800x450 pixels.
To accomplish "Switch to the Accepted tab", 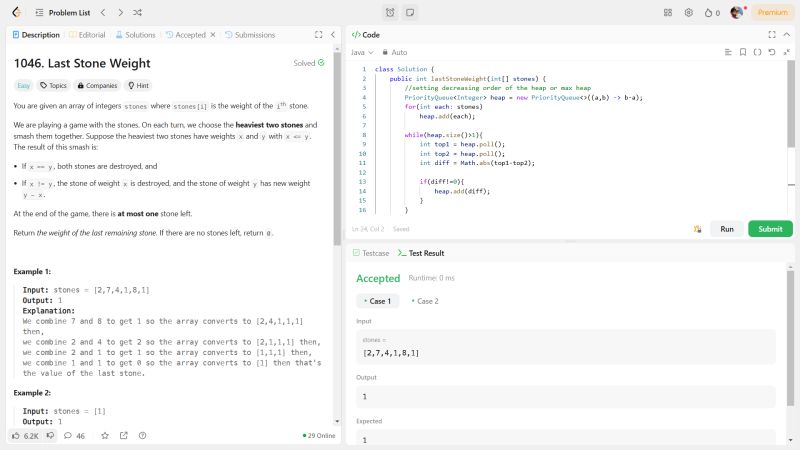I will pyautogui.click(x=186, y=35).
